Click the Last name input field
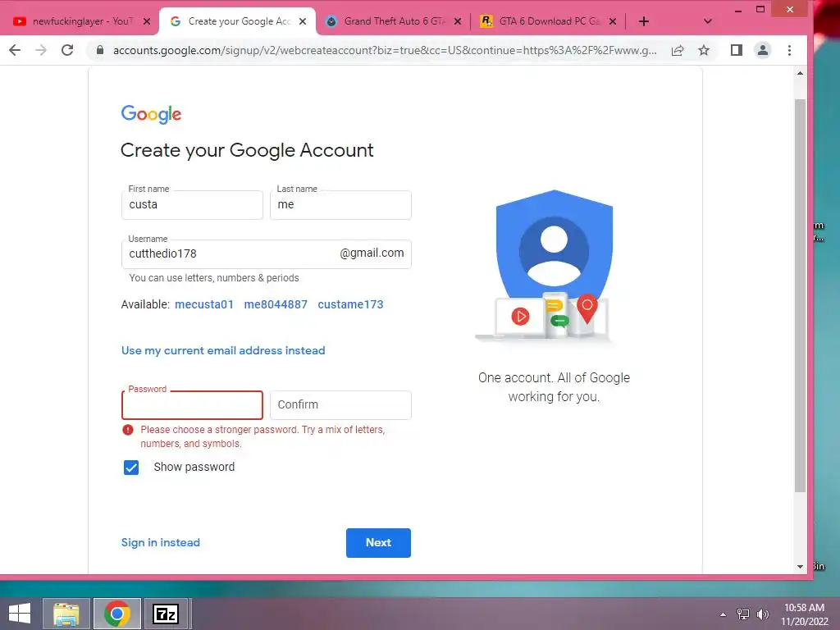Viewport: 840px width, 630px height. pyautogui.click(x=340, y=204)
